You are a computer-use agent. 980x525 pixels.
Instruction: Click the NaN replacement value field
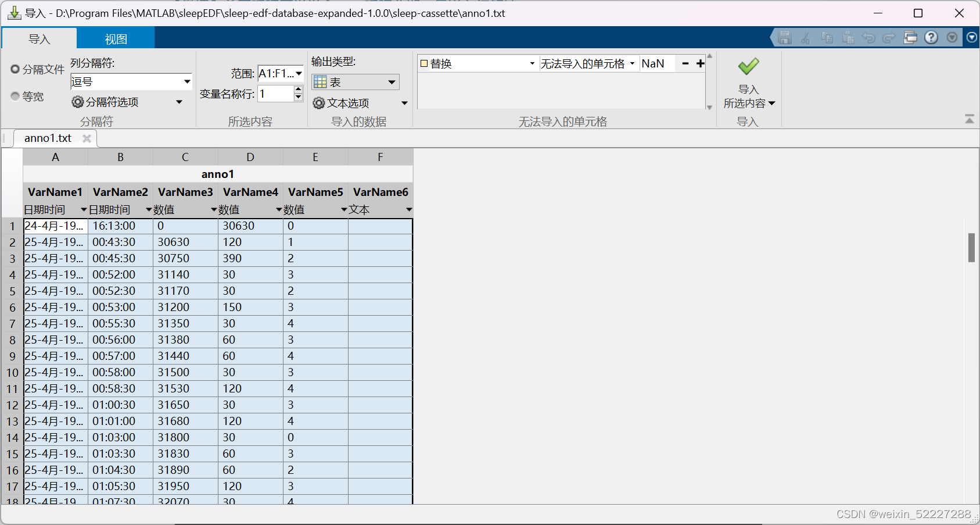click(x=658, y=63)
